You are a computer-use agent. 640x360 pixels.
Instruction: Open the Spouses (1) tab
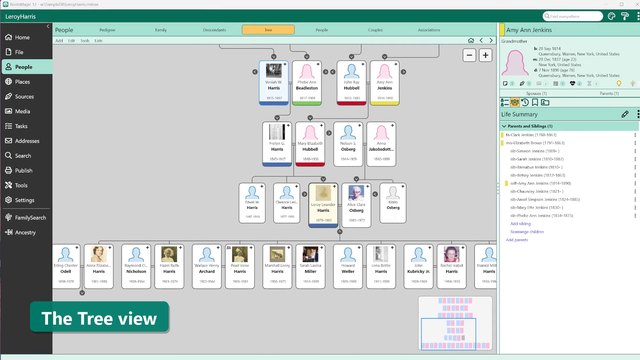click(536, 93)
